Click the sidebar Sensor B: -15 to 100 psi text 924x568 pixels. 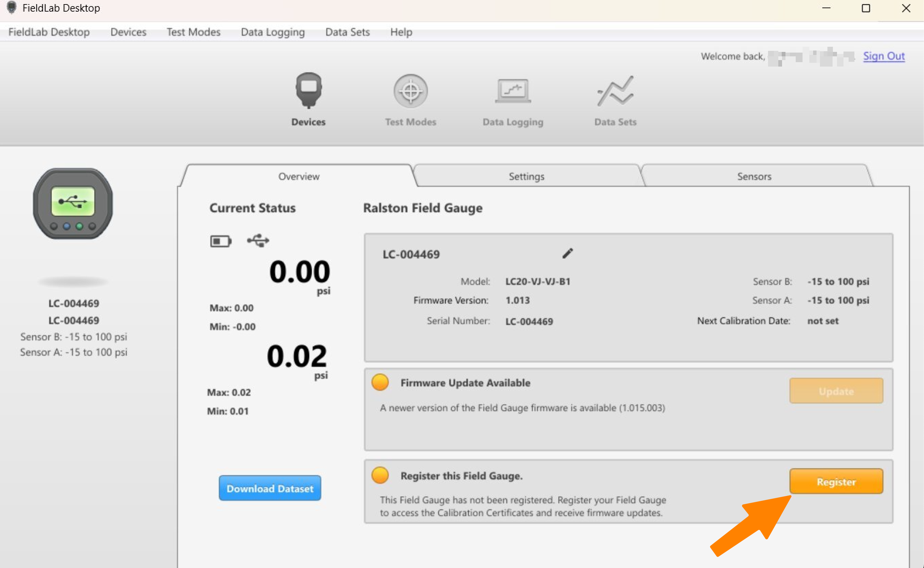[x=74, y=337]
